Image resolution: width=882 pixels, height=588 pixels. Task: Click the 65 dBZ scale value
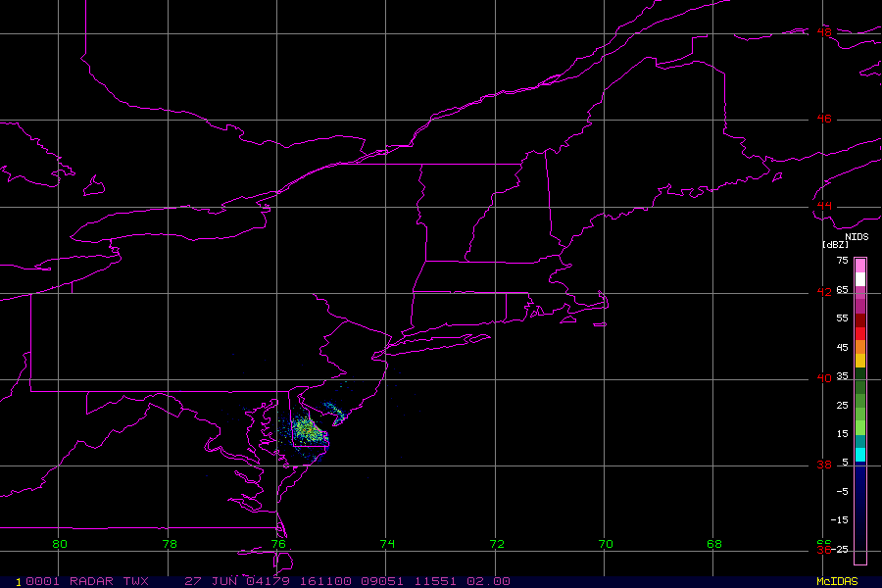pos(842,290)
